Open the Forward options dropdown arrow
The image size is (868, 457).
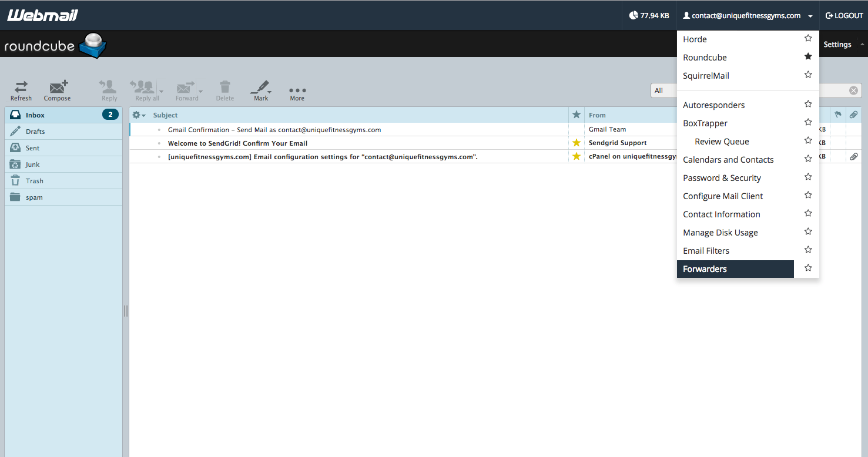coord(200,91)
